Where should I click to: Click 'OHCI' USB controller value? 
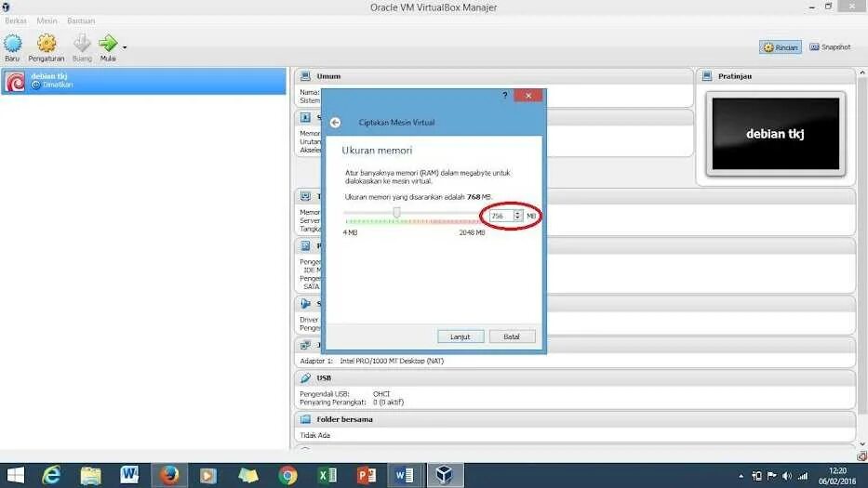coord(381,394)
